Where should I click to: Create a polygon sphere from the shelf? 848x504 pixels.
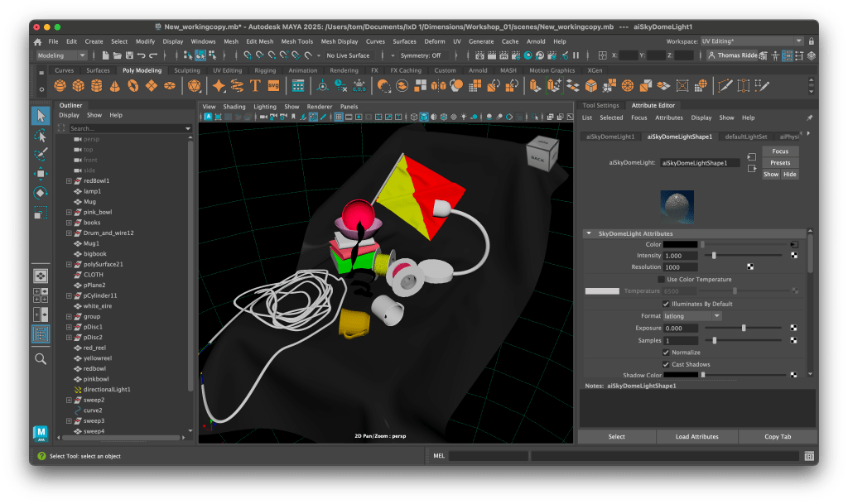(x=60, y=86)
